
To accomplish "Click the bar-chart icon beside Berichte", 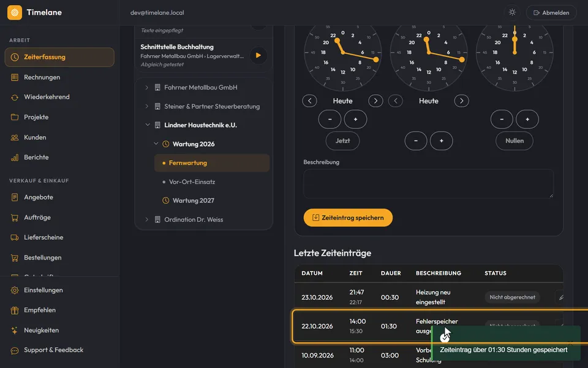I will point(15,158).
